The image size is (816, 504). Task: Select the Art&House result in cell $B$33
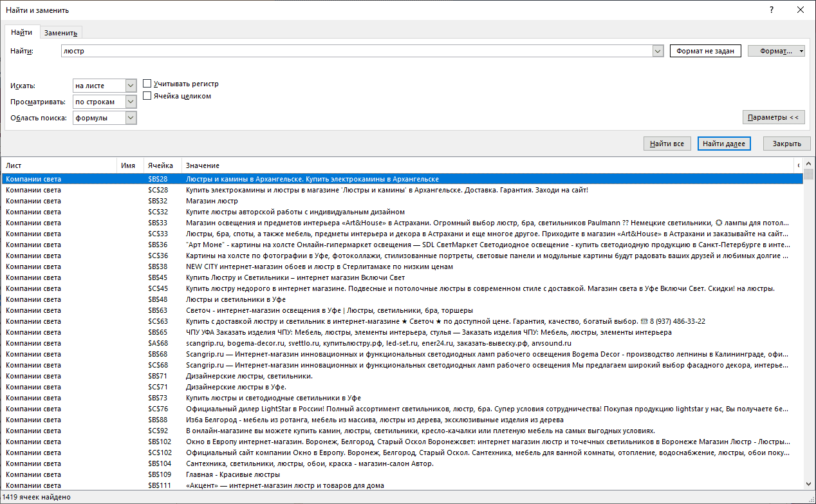402,223
